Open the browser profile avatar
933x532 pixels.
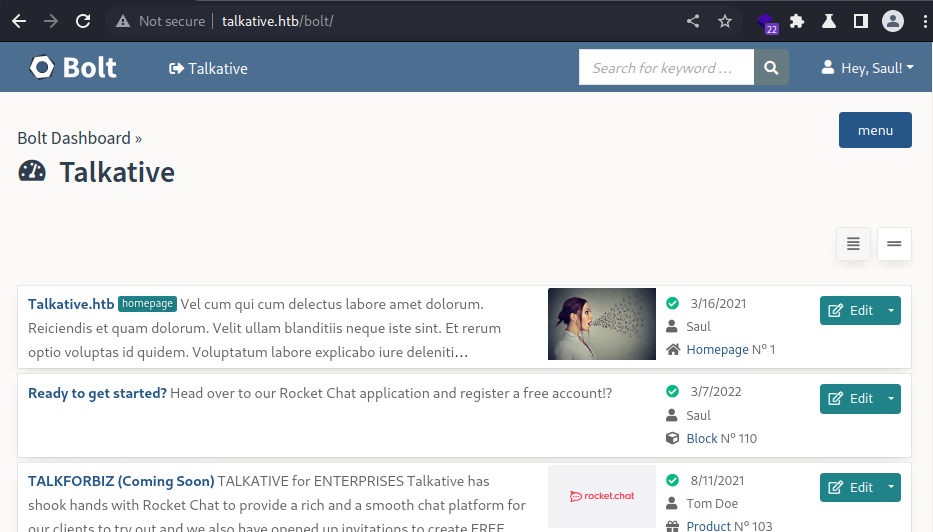click(893, 21)
